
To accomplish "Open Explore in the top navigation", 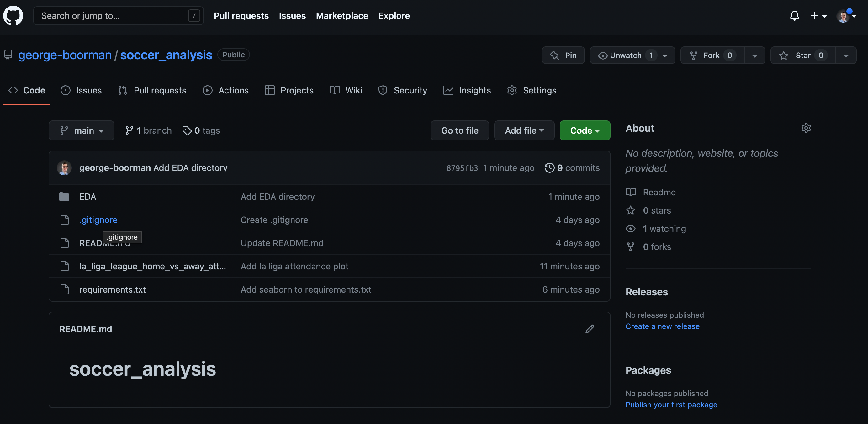I will [394, 15].
